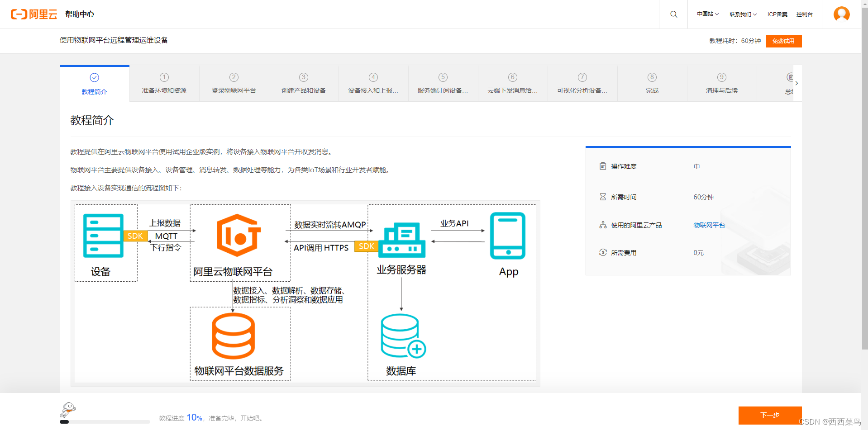
Task: Click the 所需时间 hourglass icon
Action: [x=603, y=197]
